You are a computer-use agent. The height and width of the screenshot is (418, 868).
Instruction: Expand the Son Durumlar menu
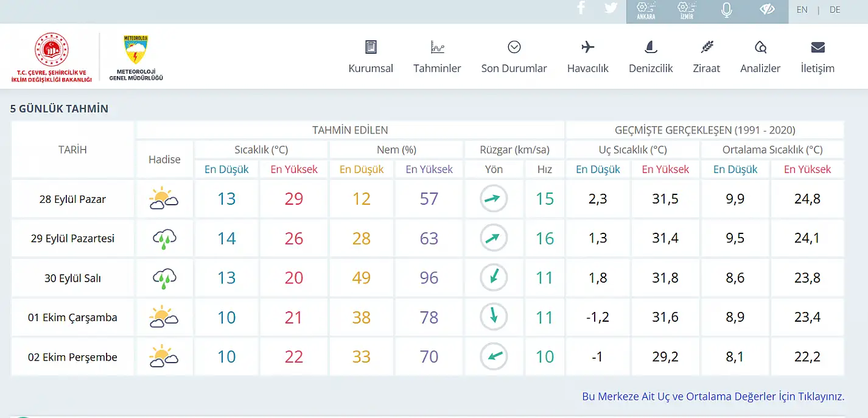514,57
